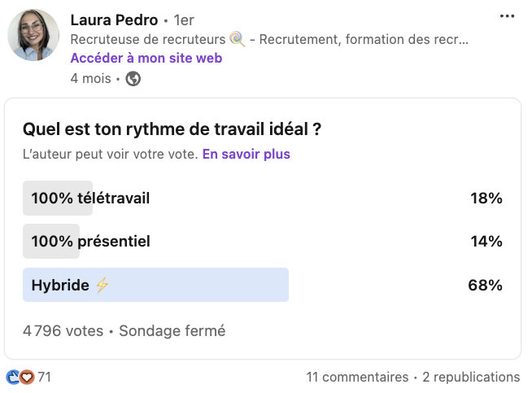Open Laura Pedro's profile name link
Viewport: 532px width, 393px height.
(114, 20)
